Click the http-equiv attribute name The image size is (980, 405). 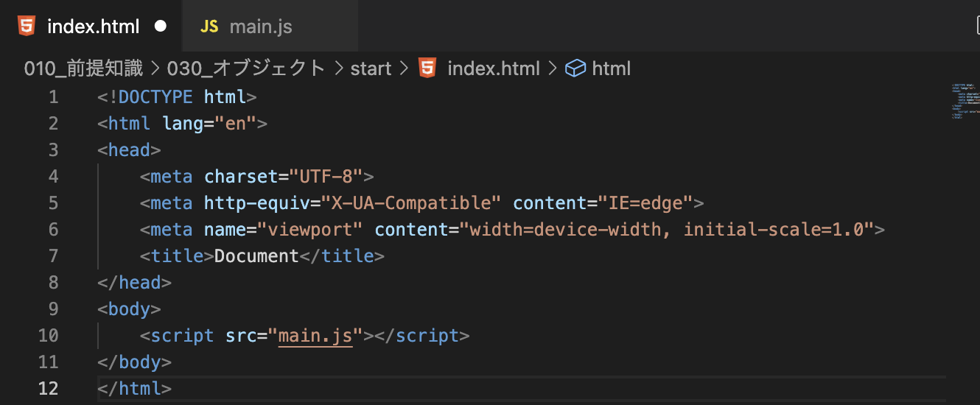coord(257,203)
